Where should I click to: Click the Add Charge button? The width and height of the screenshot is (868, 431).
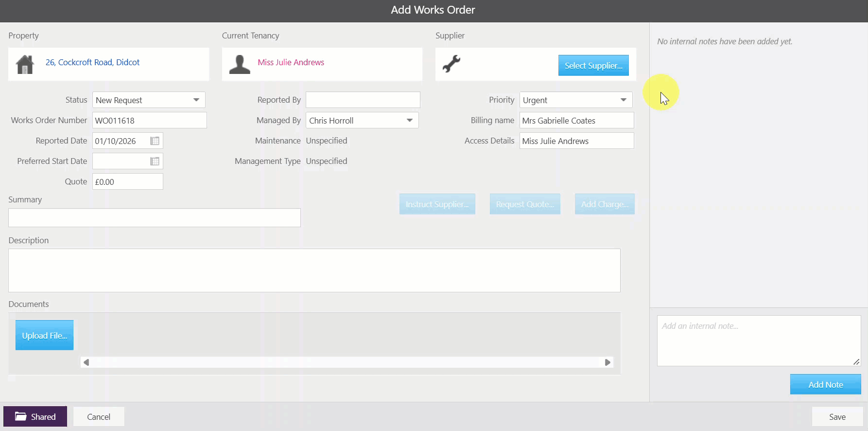pyautogui.click(x=605, y=204)
